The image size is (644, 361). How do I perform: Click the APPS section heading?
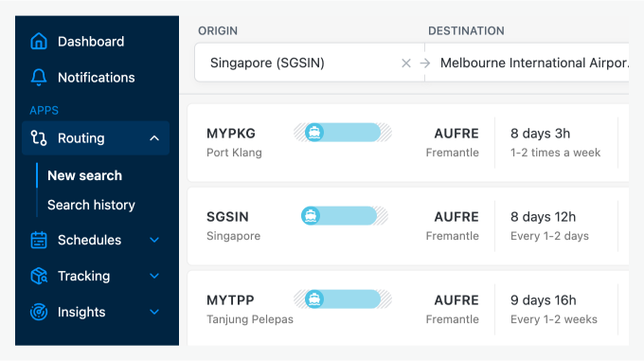click(44, 111)
